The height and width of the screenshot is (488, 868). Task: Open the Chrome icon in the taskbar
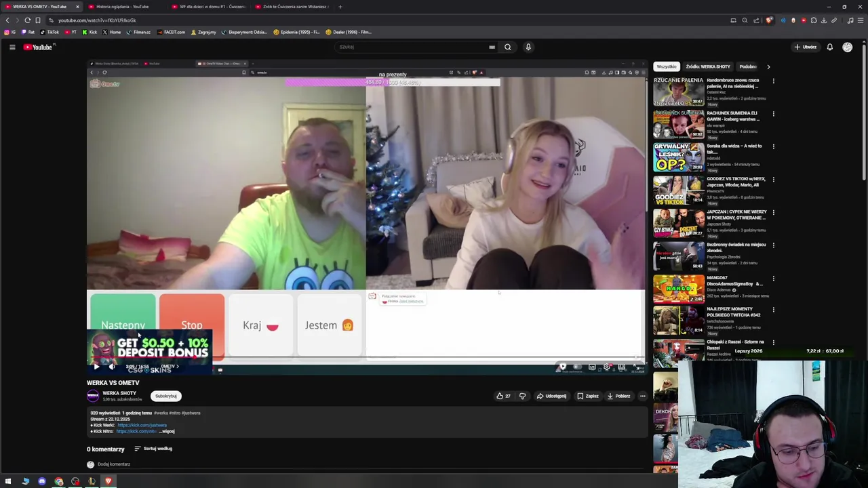(59, 481)
